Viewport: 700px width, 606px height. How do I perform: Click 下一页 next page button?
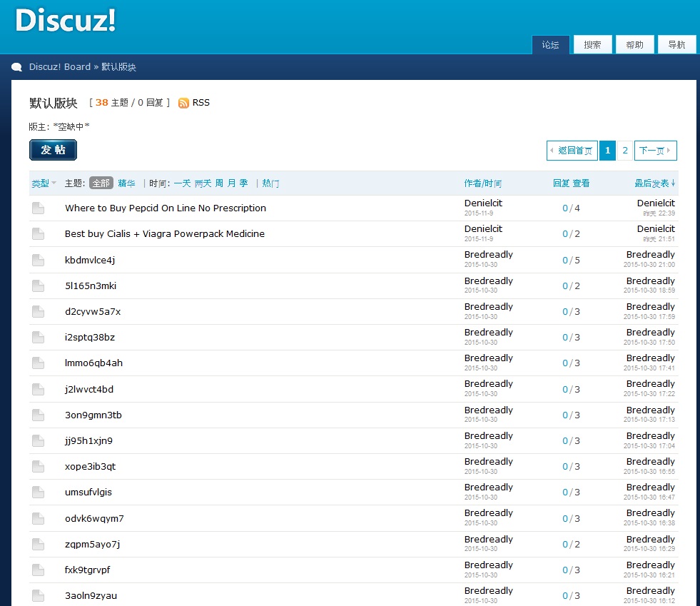pyautogui.click(x=655, y=151)
